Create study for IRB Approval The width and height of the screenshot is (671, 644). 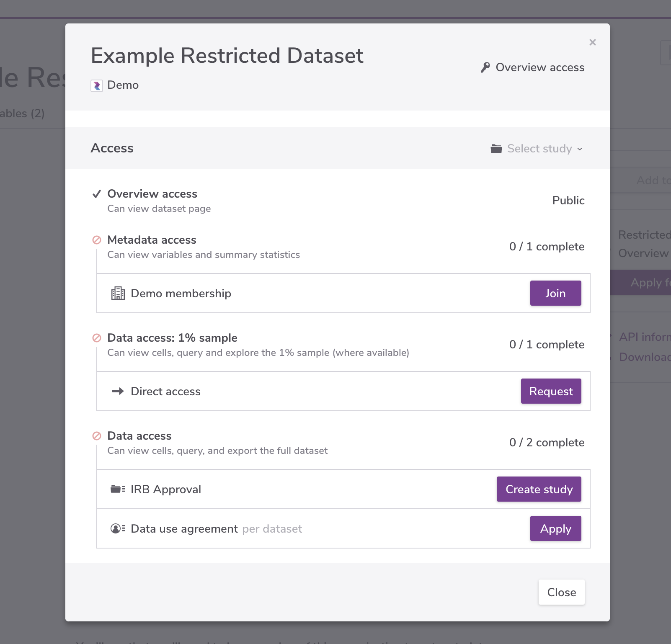pos(539,489)
